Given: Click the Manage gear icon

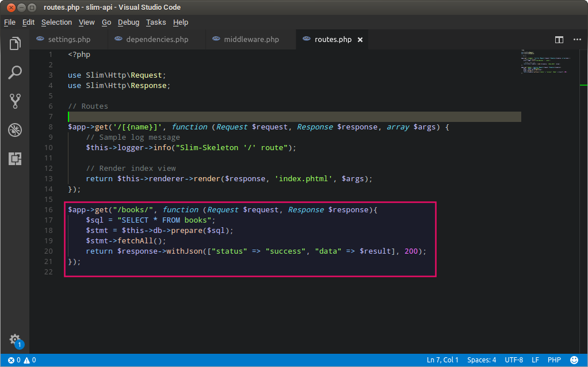Looking at the screenshot, I should pyautogui.click(x=15, y=339).
